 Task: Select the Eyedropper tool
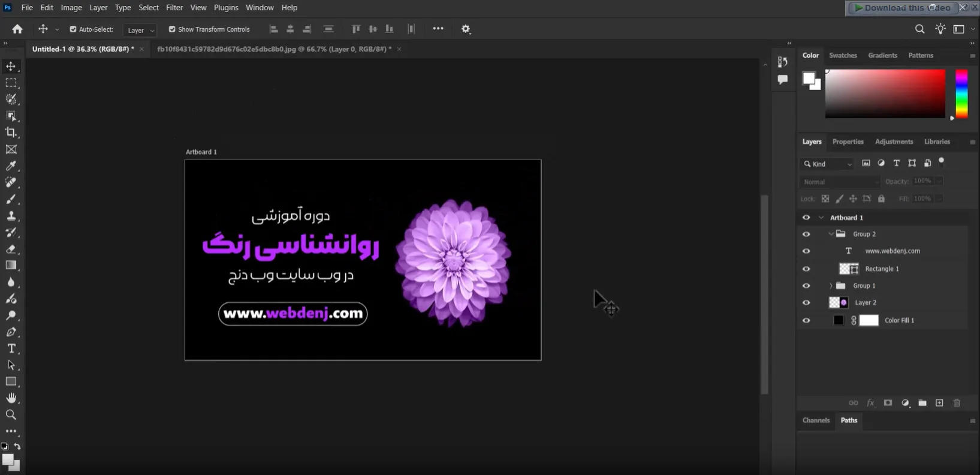tap(11, 166)
